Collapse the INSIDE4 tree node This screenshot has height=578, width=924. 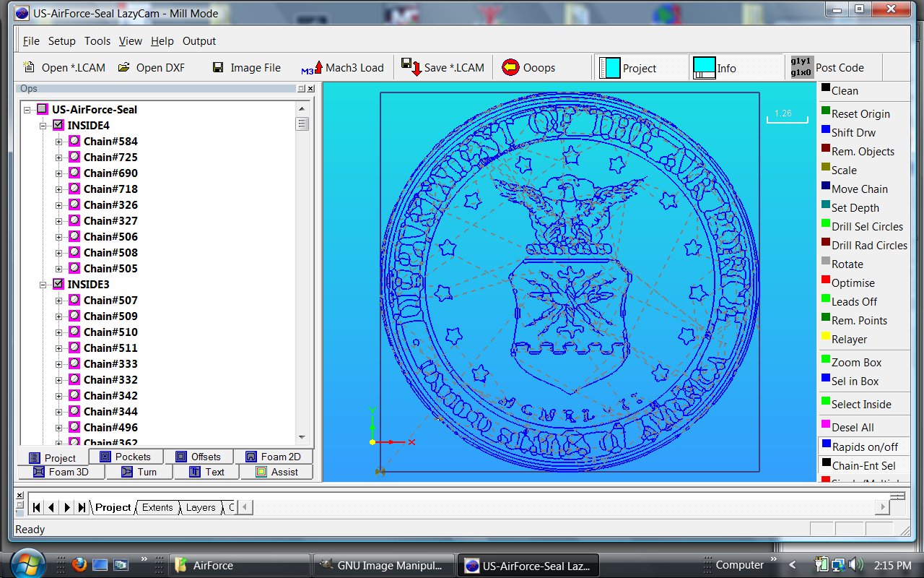point(43,126)
